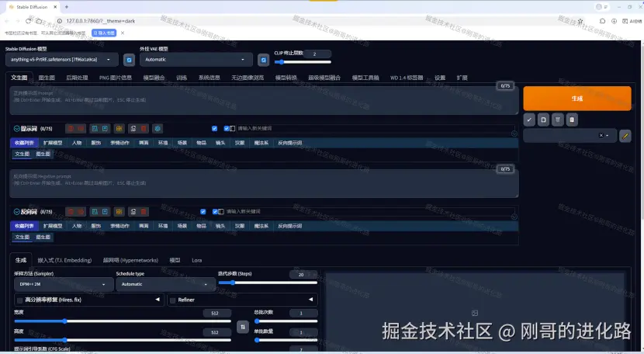
Task: Open the WD 1.4 标签器 tab
Action: coord(407,78)
